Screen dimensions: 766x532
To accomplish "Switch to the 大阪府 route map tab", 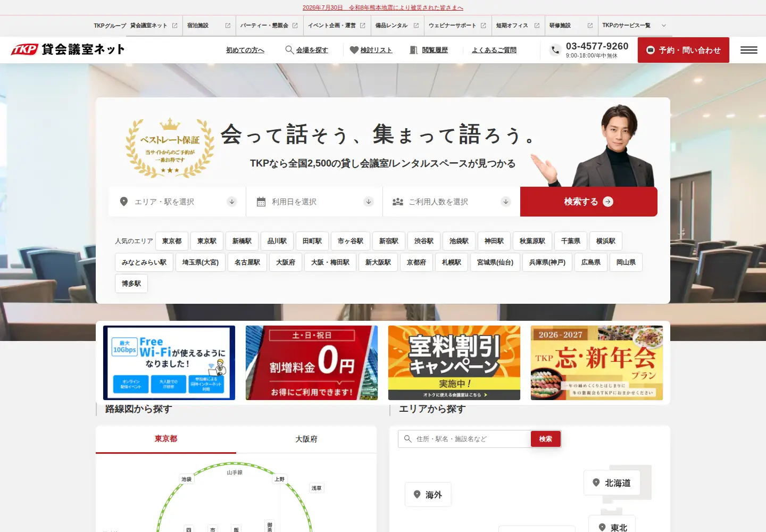I will pyautogui.click(x=306, y=439).
